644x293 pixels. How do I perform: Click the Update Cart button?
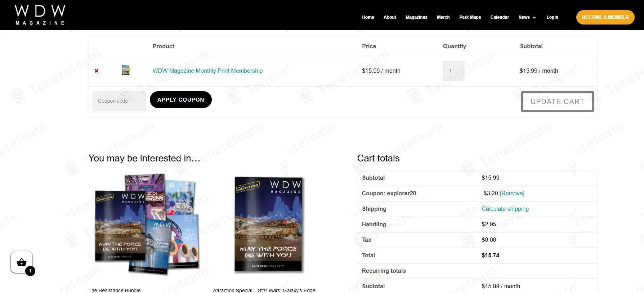point(557,102)
